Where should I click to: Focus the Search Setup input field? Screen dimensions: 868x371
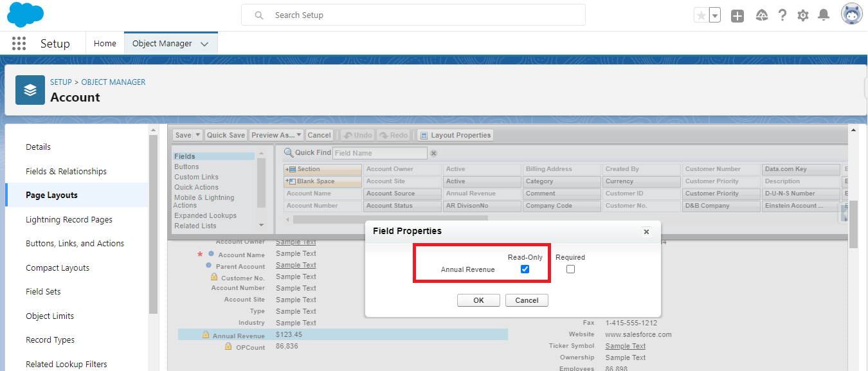tap(413, 15)
